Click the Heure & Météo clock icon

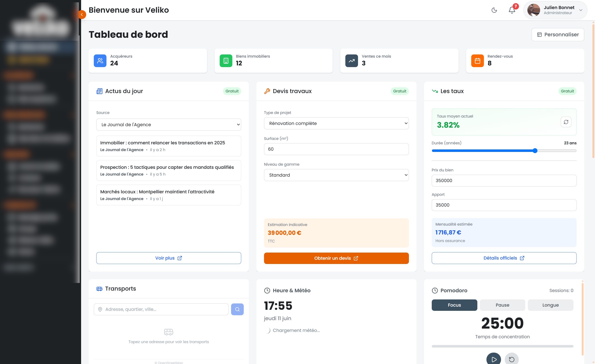pos(267,291)
